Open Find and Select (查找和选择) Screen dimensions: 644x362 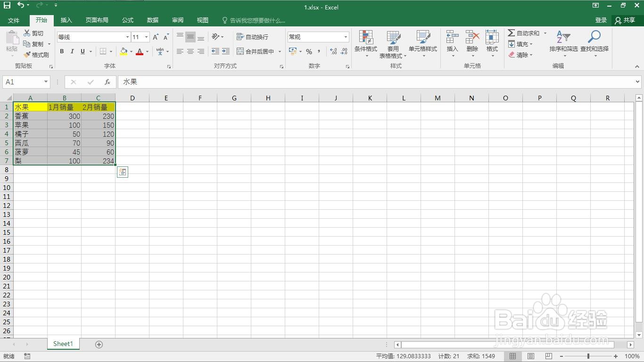(x=594, y=43)
